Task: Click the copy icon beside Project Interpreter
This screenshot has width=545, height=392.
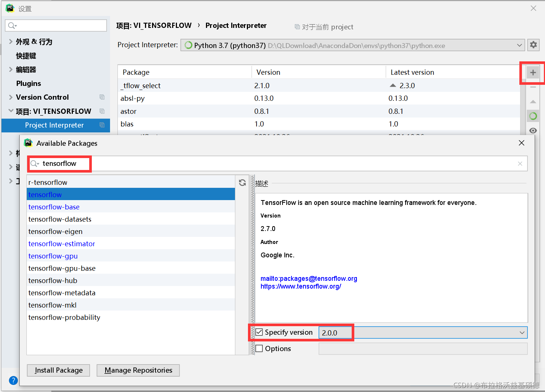Action: [102, 125]
